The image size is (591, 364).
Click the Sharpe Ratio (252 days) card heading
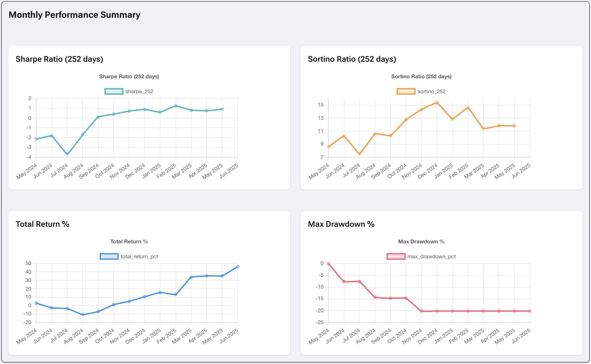[59, 59]
